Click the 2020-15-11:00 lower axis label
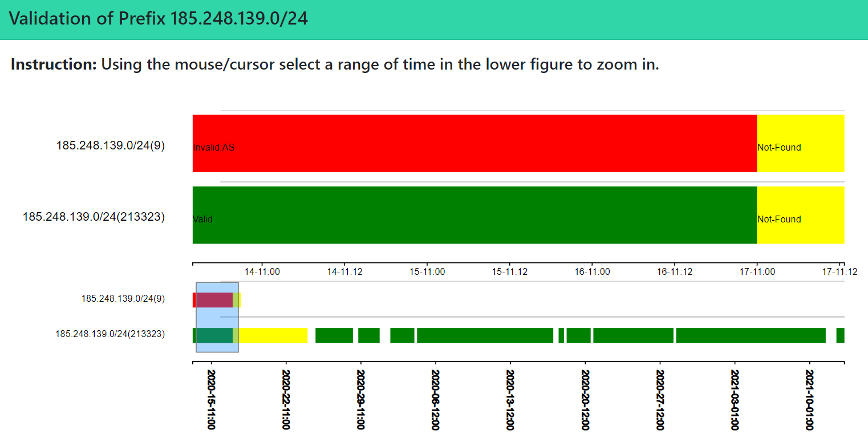Viewport: 868px width, 434px height. pos(211,400)
